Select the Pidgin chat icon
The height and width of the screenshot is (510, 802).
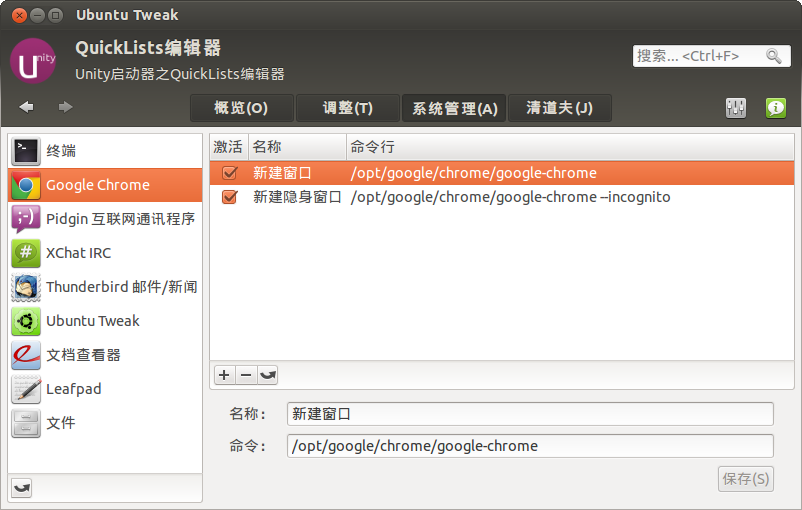pos(26,219)
